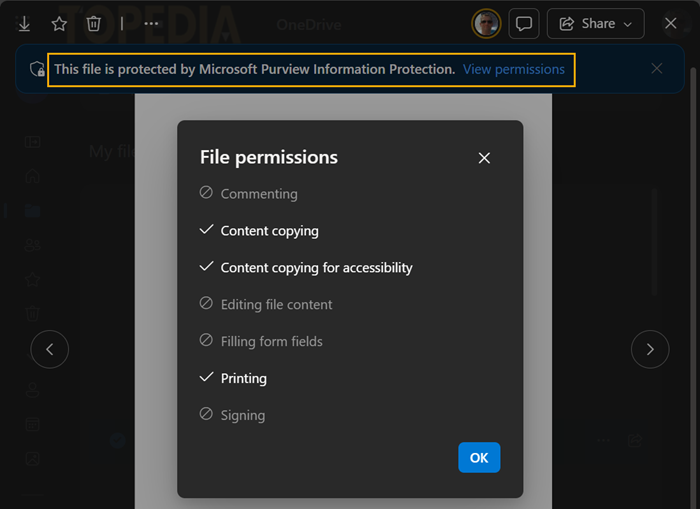
Task: Click the File permissions dialog title
Action: pos(269,157)
